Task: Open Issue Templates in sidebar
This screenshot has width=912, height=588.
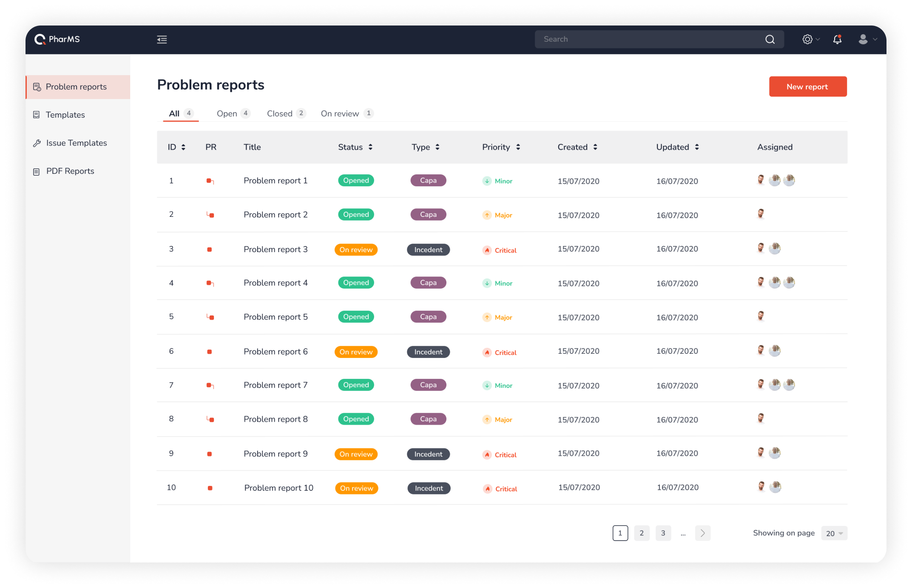Action: click(x=77, y=143)
